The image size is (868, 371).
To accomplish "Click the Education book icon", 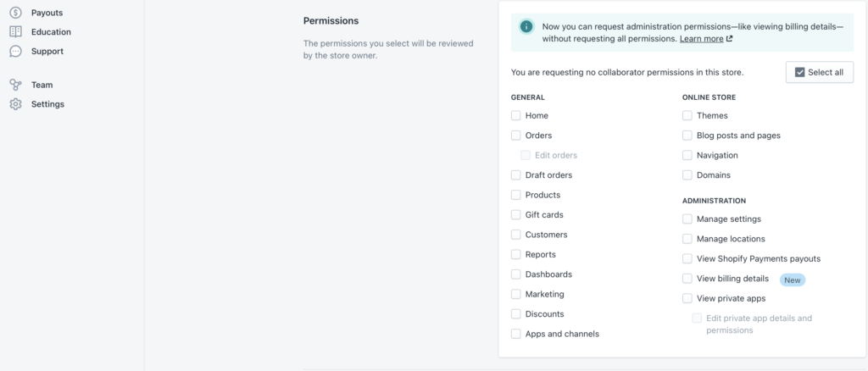I will point(15,31).
